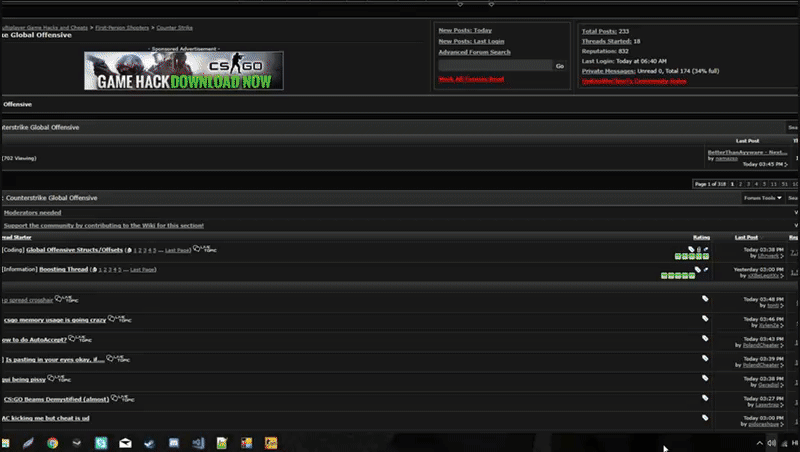Click tag icon on 'AutoAccept' row
The image size is (800, 452).
[x=705, y=338]
